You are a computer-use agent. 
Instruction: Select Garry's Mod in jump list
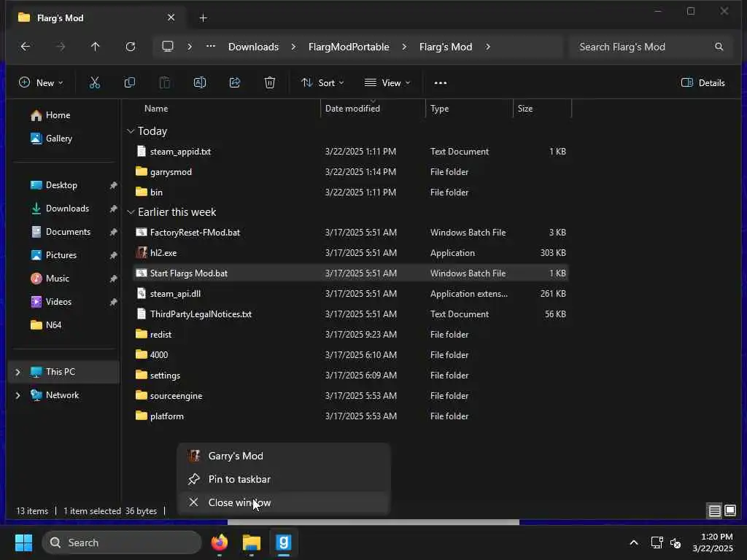pos(284,456)
